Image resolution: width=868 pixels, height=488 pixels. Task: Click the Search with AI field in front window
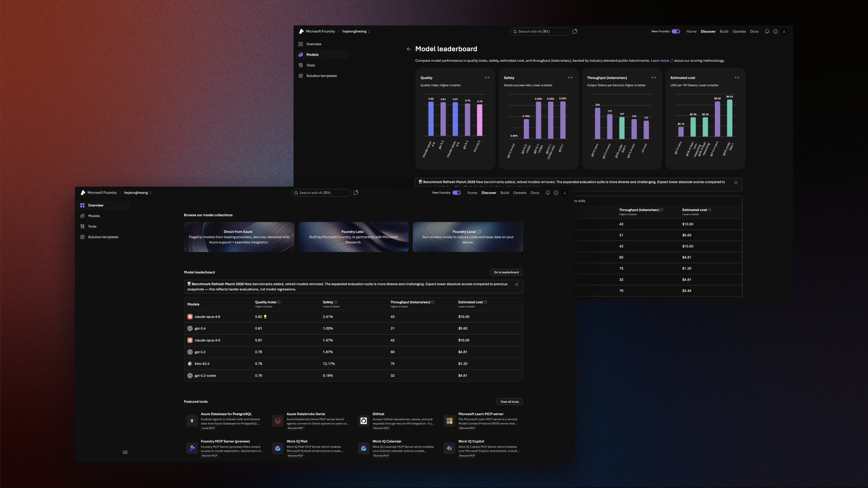click(x=321, y=193)
